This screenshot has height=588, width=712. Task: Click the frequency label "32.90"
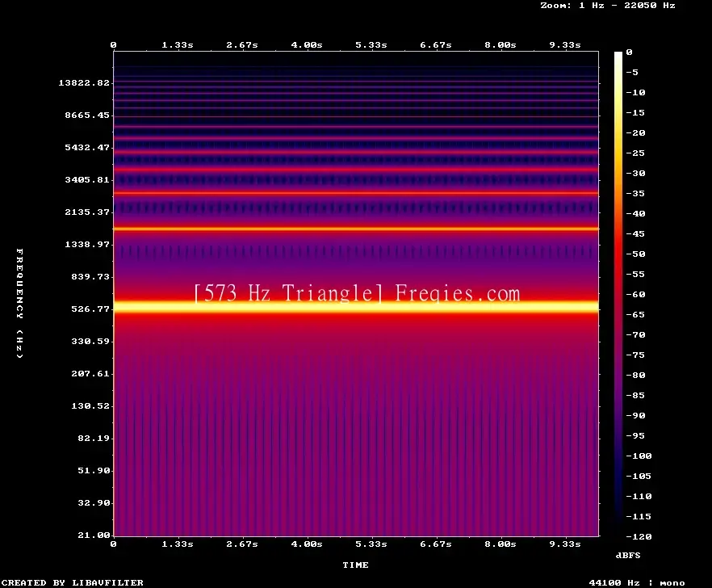pos(94,502)
